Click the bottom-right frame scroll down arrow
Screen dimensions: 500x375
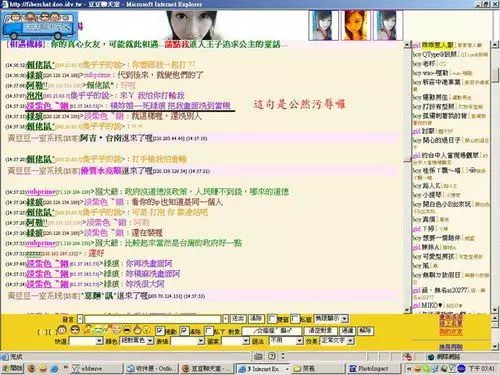coord(495,347)
